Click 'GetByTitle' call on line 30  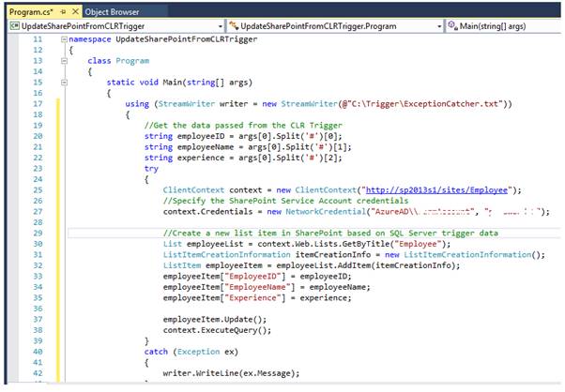coord(366,244)
